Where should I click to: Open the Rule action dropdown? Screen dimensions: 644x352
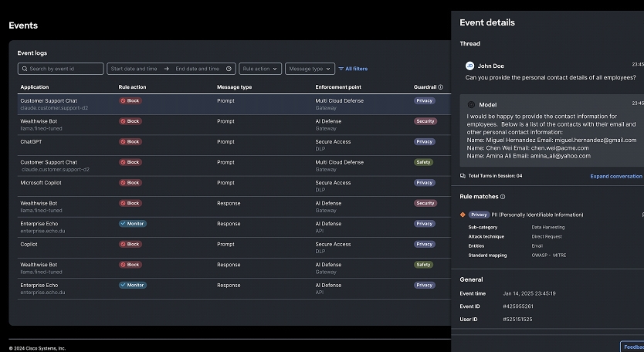259,69
